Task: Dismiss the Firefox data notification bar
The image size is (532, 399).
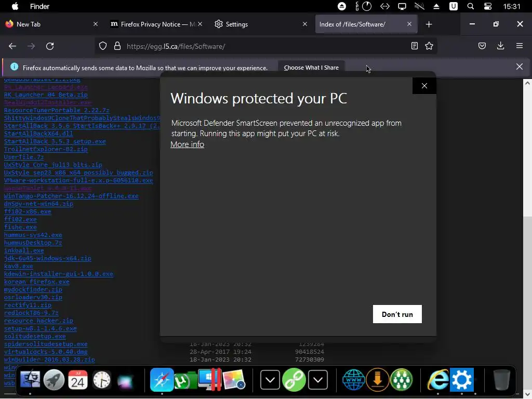Action: (520, 66)
